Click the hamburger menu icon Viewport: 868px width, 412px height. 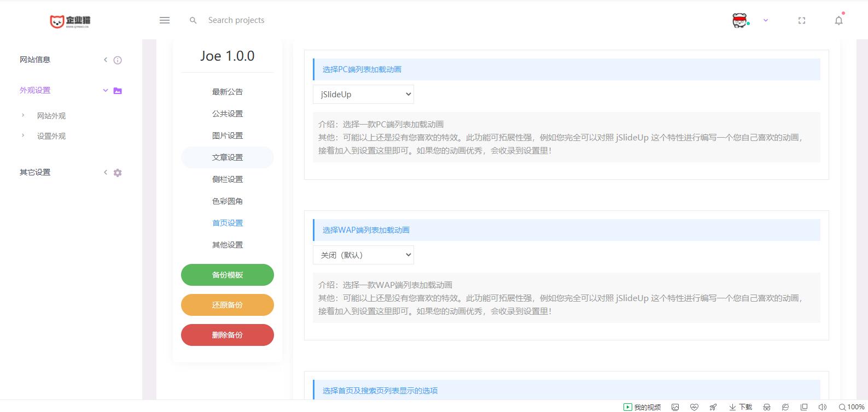tap(165, 20)
